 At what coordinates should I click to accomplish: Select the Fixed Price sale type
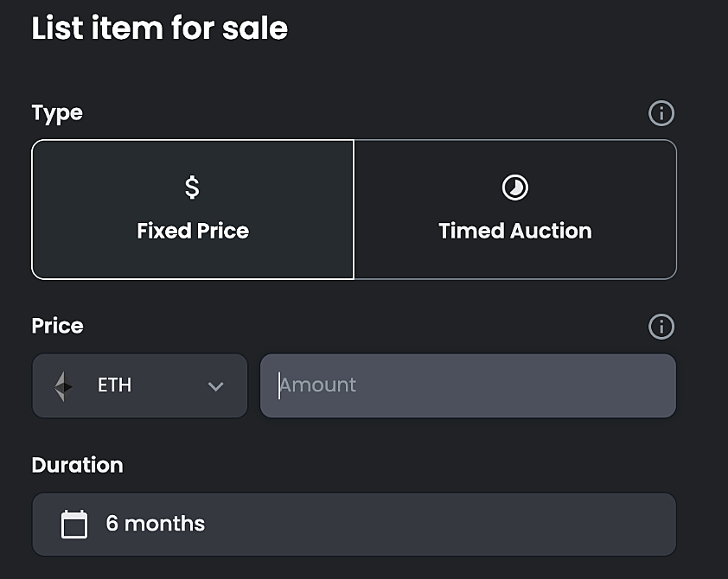(193, 210)
